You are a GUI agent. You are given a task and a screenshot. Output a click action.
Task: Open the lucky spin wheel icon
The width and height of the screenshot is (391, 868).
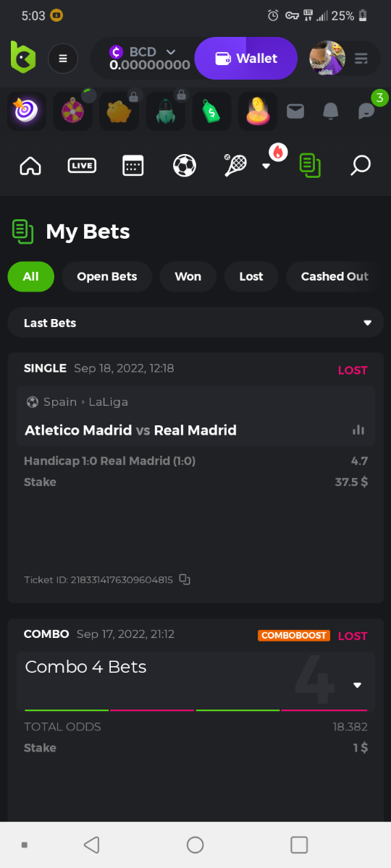coord(73,111)
